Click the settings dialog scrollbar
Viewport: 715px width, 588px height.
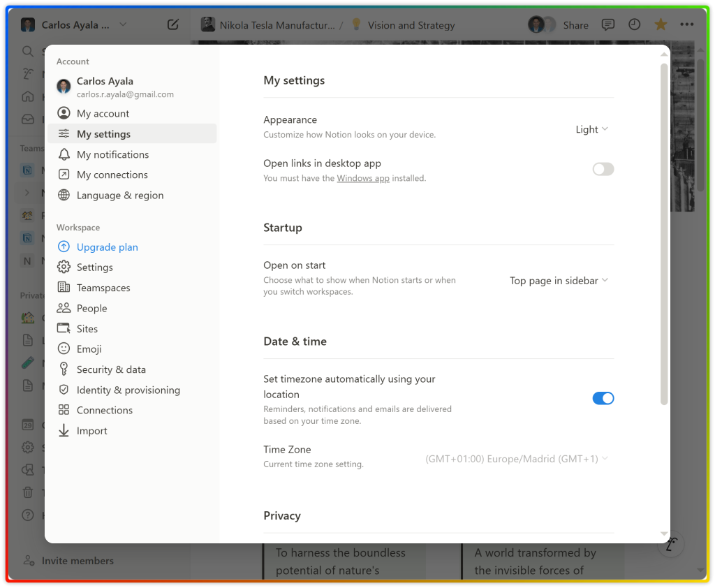664,233
